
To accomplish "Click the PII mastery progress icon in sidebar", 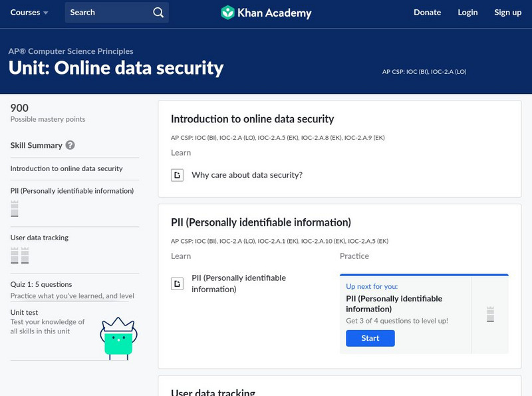I will [x=15, y=208].
